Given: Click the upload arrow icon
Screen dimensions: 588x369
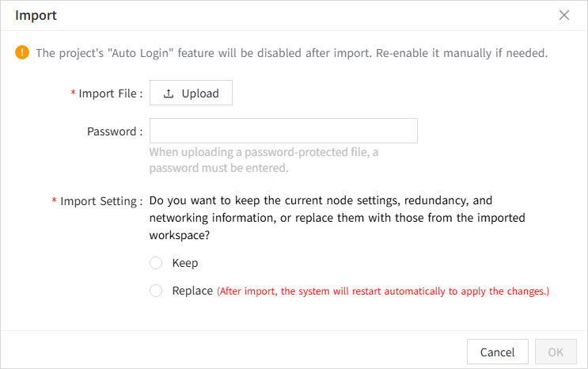Looking at the screenshot, I should tap(169, 93).
